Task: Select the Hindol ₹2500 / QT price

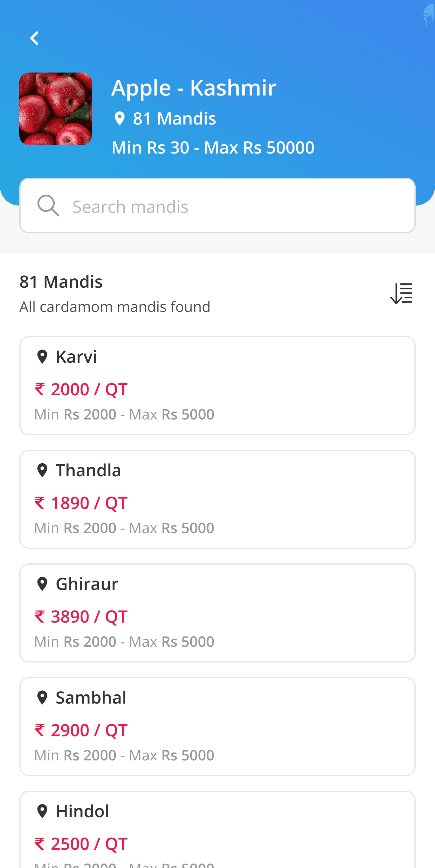Action: [x=81, y=844]
